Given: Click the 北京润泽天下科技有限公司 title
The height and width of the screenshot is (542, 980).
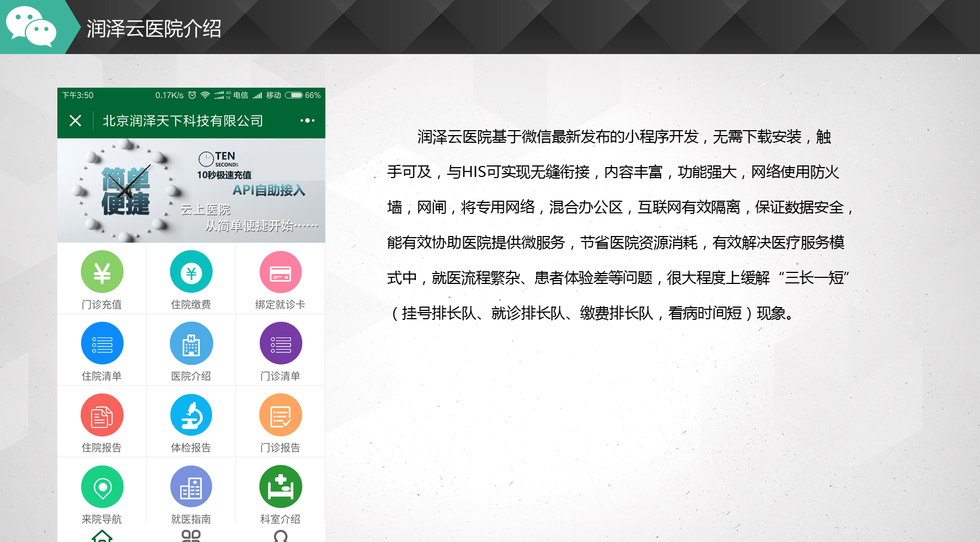Looking at the screenshot, I should pos(183,121).
